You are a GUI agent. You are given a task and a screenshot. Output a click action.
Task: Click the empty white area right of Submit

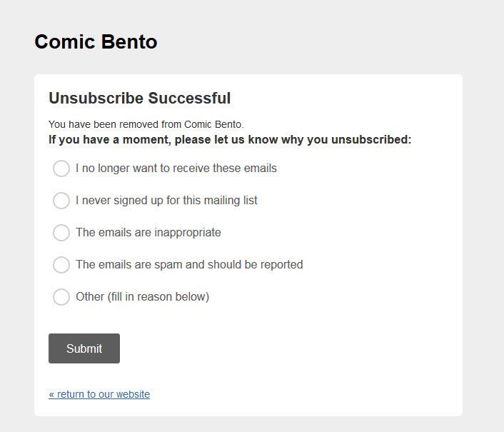286,348
